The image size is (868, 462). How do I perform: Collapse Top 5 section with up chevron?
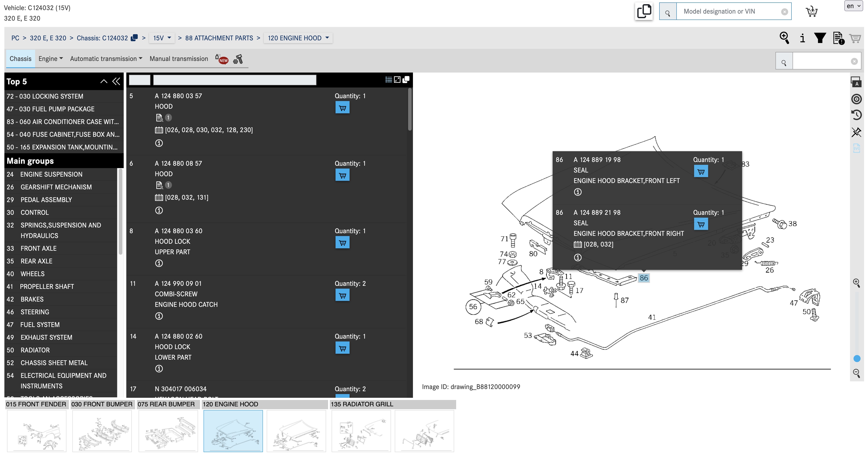click(104, 82)
